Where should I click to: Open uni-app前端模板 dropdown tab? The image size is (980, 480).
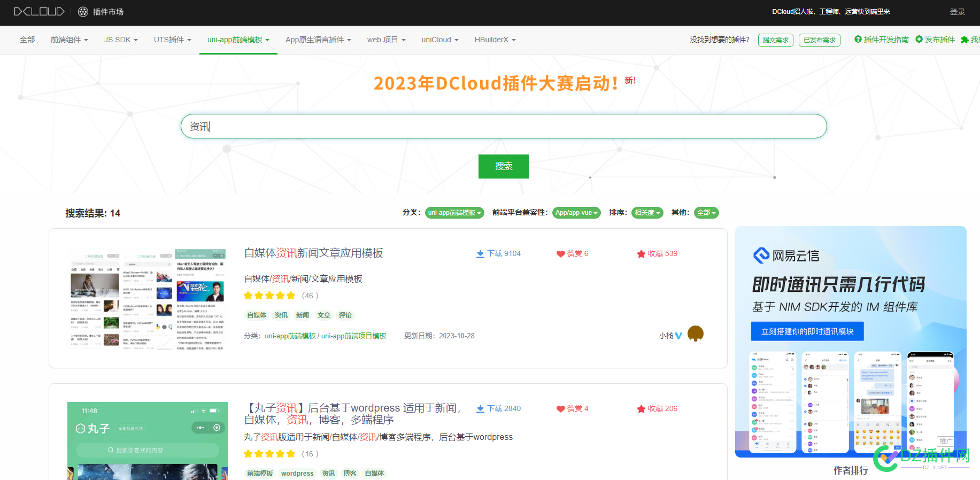pos(238,40)
